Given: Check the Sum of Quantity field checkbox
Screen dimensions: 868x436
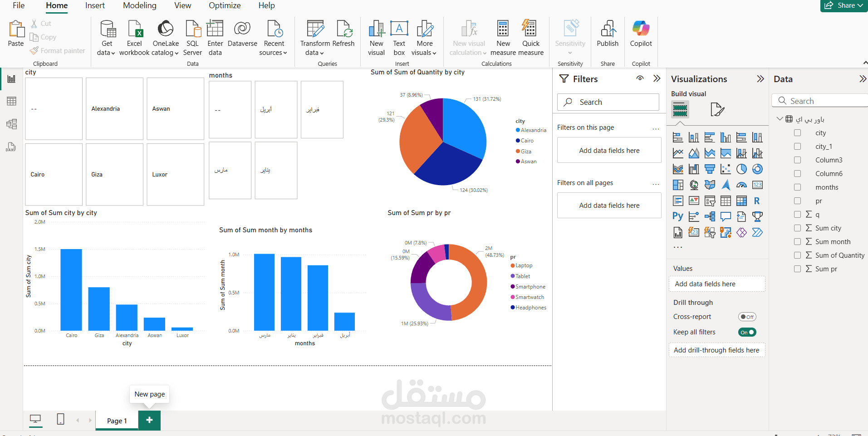Looking at the screenshot, I should click(797, 255).
